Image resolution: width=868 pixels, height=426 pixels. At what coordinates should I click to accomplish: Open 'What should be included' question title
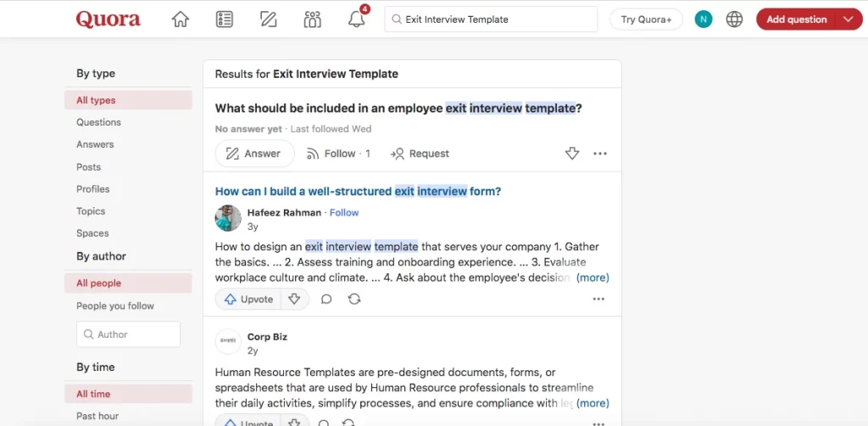coord(398,109)
